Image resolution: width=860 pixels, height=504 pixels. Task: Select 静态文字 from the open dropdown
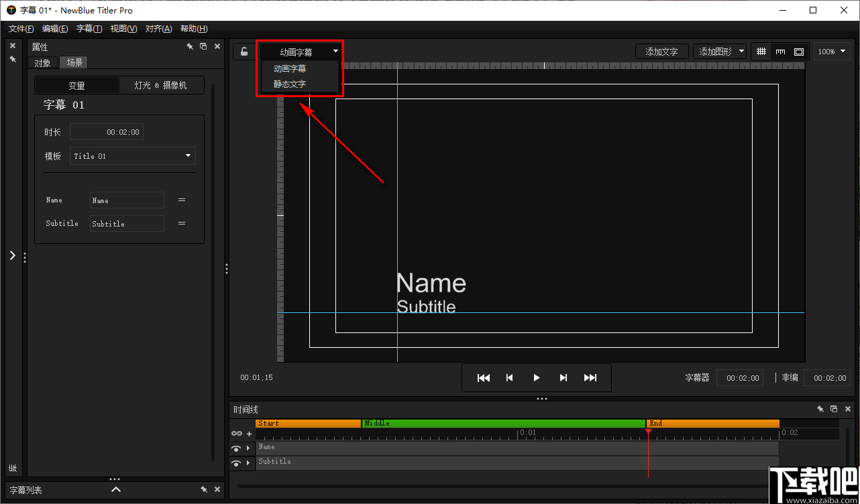[288, 84]
